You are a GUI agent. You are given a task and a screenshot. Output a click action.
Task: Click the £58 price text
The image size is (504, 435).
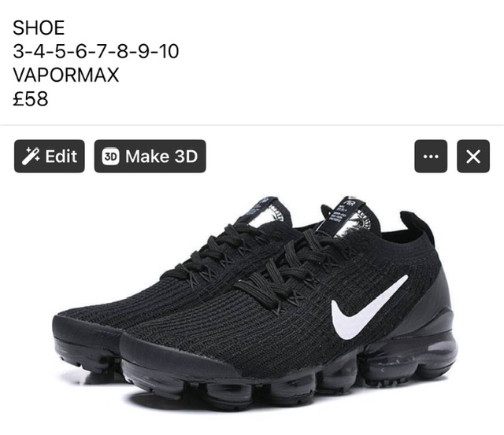(31, 99)
